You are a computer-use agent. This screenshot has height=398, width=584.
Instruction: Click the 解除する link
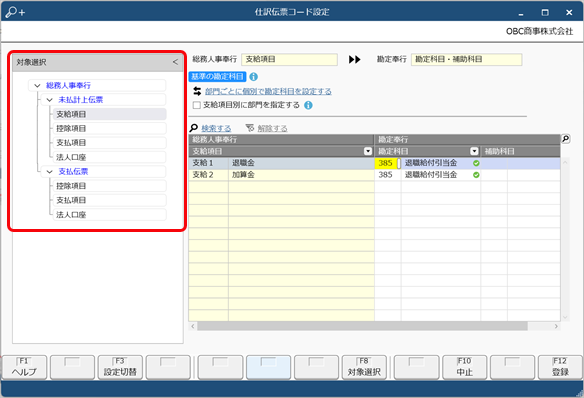pos(272,129)
